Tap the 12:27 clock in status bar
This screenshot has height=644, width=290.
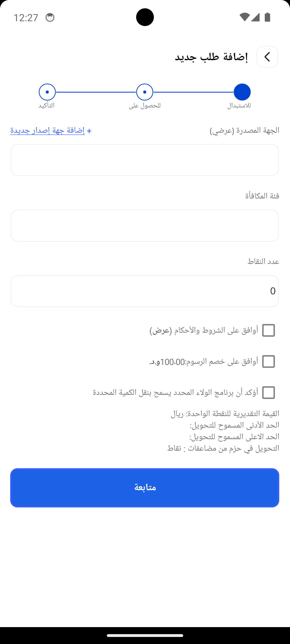pos(26,18)
